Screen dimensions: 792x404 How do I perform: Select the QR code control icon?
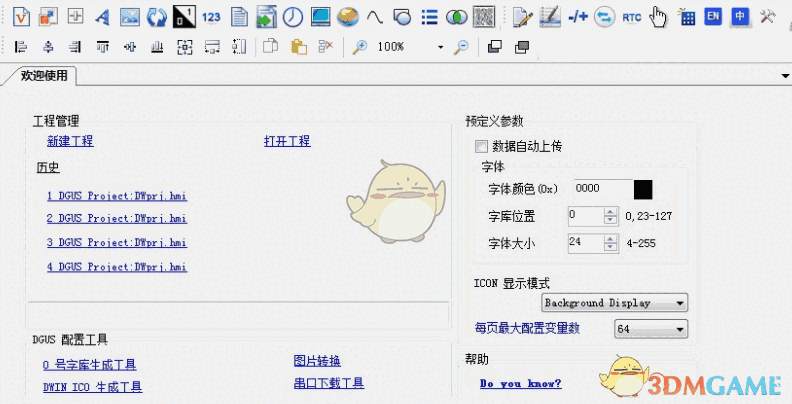(484, 17)
